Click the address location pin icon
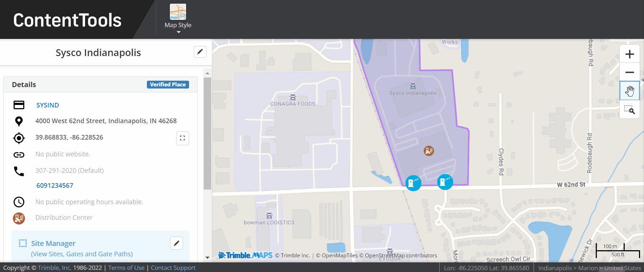The image size is (644, 272). (19, 121)
